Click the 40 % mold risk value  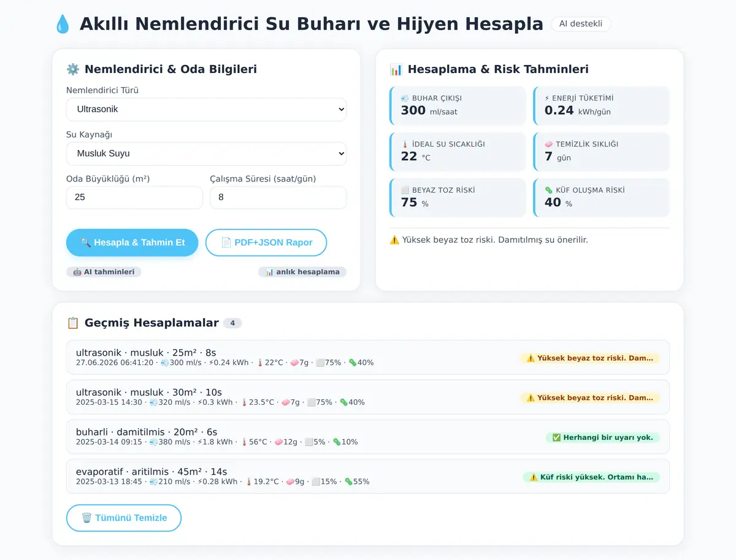click(x=559, y=203)
